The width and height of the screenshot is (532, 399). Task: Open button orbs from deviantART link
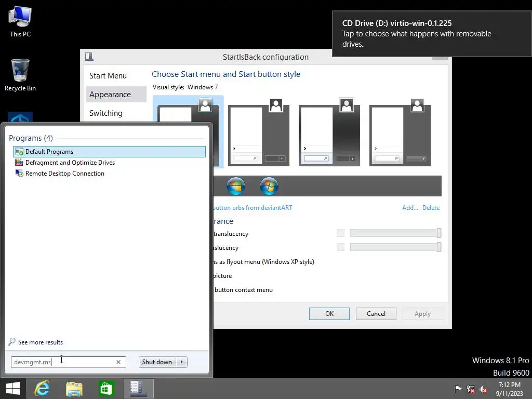[x=253, y=208]
